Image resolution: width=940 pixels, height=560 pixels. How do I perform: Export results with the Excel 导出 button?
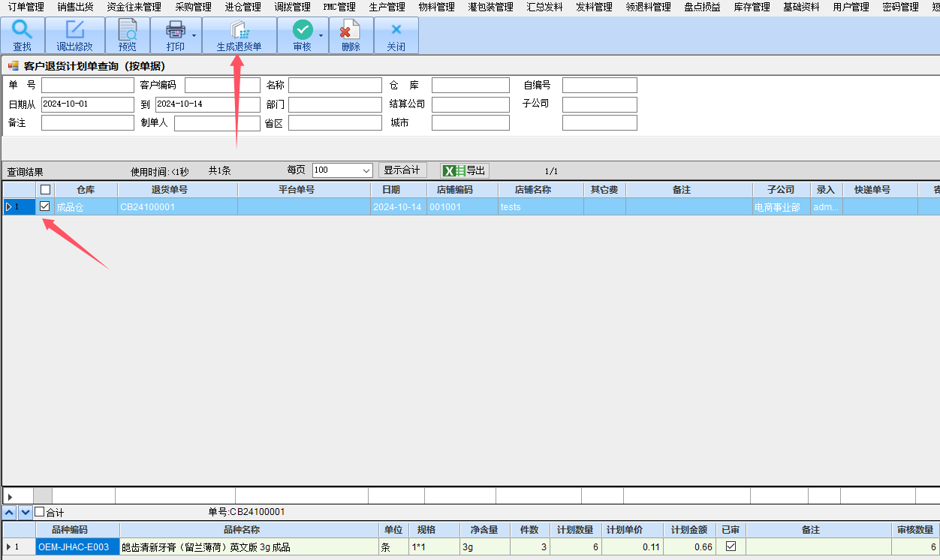[x=465, y=170]
